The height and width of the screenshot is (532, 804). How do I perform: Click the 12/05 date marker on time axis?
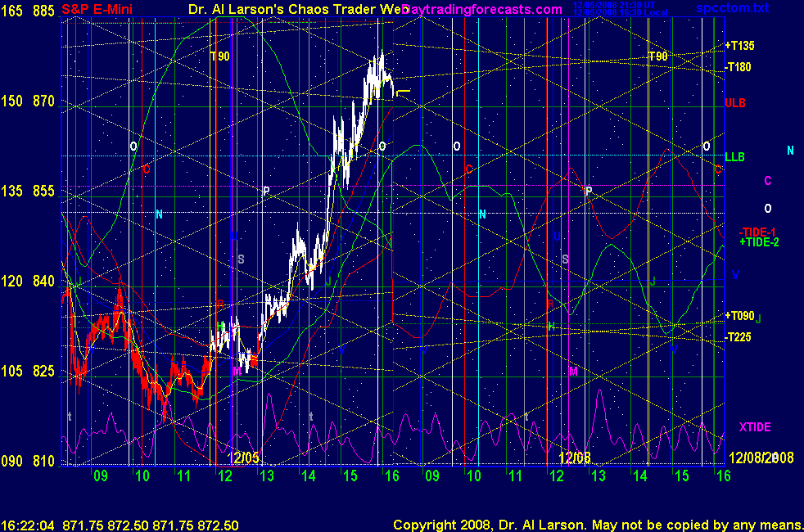point(244,458)
